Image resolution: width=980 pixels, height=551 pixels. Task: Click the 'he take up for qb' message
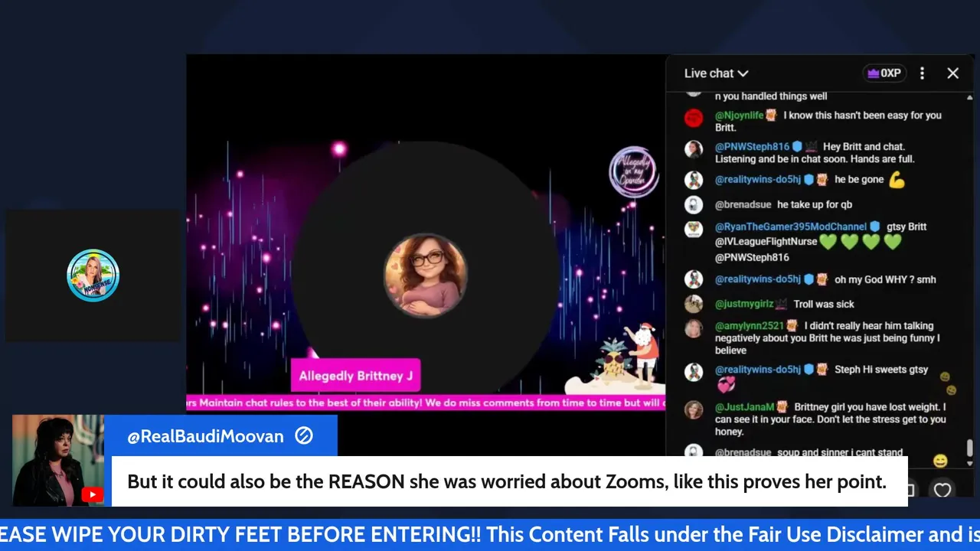tap(815, 204)
